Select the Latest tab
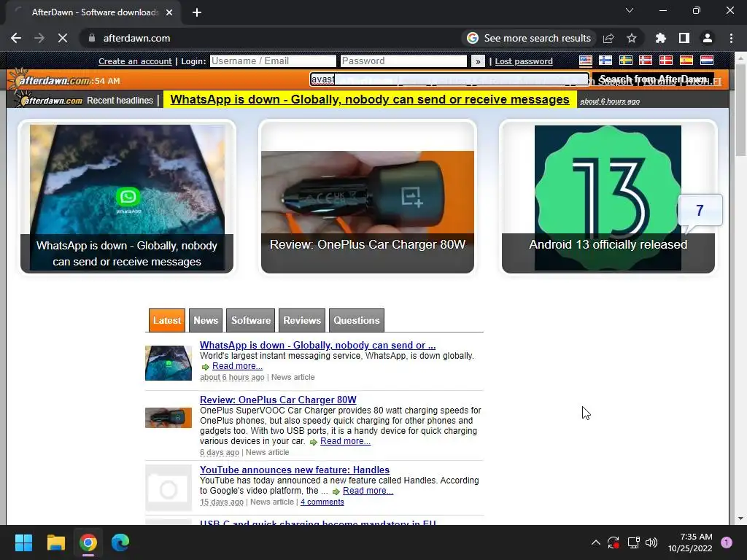Screen dimensions: 747x560 pyautogui.click(x=167, y=321)
